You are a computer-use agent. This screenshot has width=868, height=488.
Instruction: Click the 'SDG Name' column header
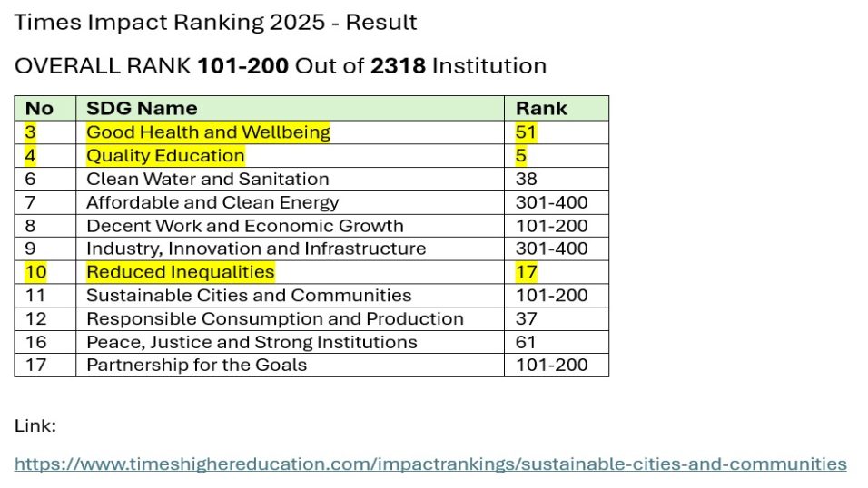pyautogui.click(x=290, y=109)
